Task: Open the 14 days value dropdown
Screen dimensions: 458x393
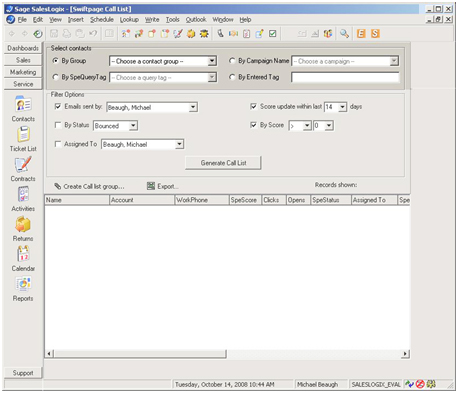Action: point(342,107)
